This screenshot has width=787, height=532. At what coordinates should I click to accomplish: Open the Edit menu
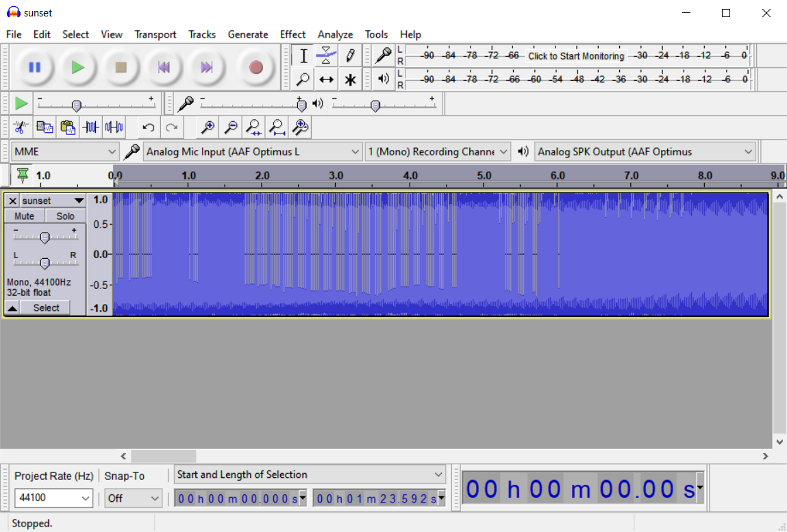42,34
